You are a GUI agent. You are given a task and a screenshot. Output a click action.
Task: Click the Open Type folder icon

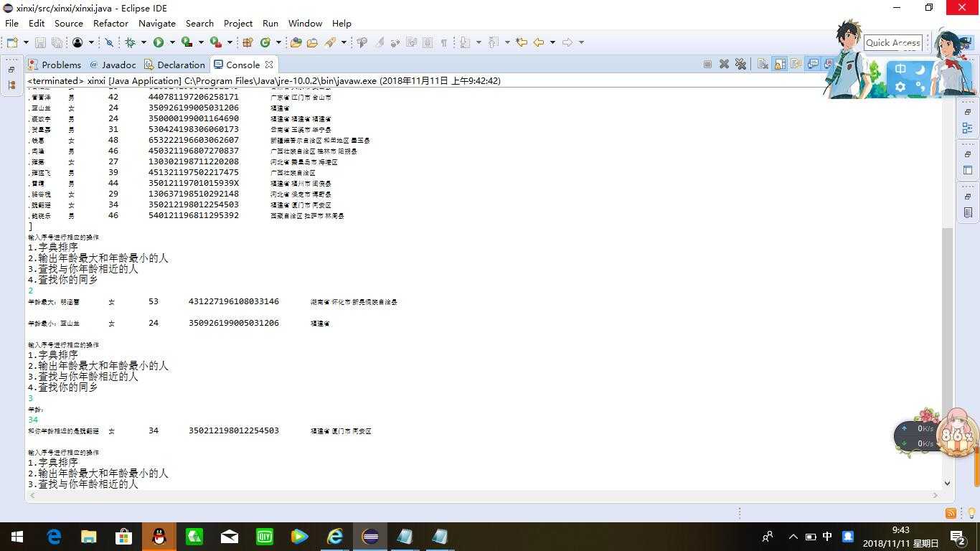click(x=296, y=42)
